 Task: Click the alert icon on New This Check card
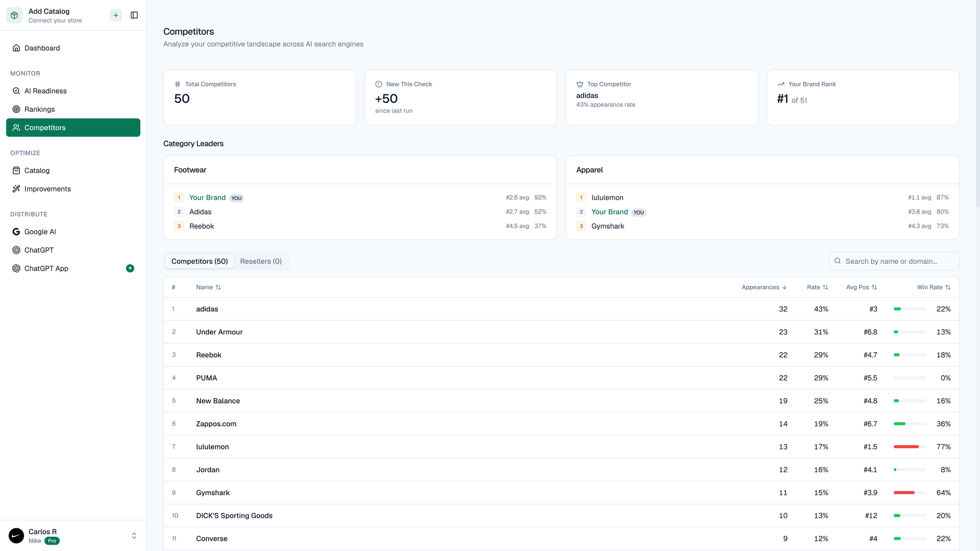pos(379,84)
